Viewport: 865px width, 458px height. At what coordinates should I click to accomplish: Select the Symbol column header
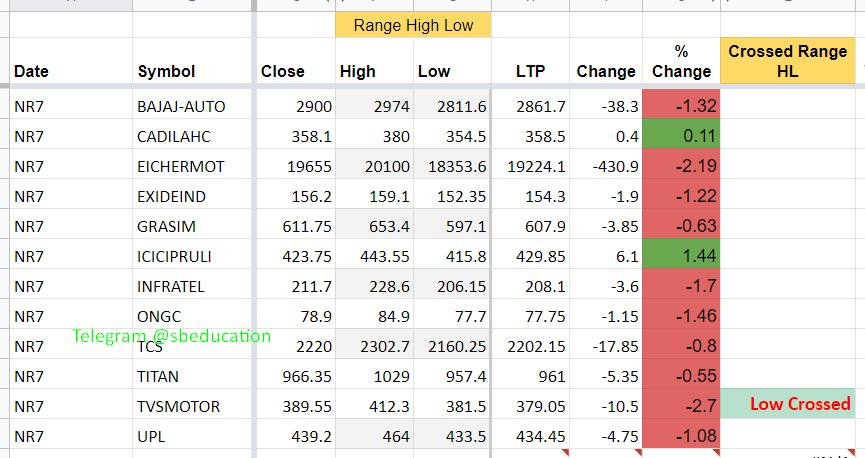pos(191,61)
